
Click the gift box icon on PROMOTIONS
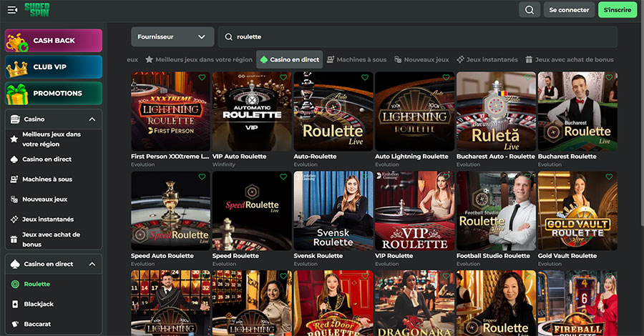coord(17,94)
